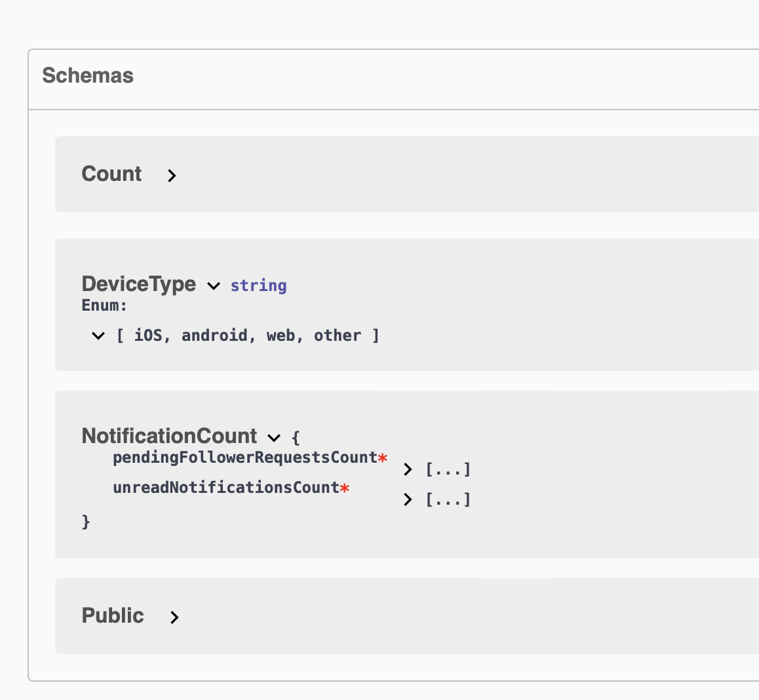The height and width of the screenshot is (700, 759).
Task: Click the Public schema name
Action: click(112, 615)
